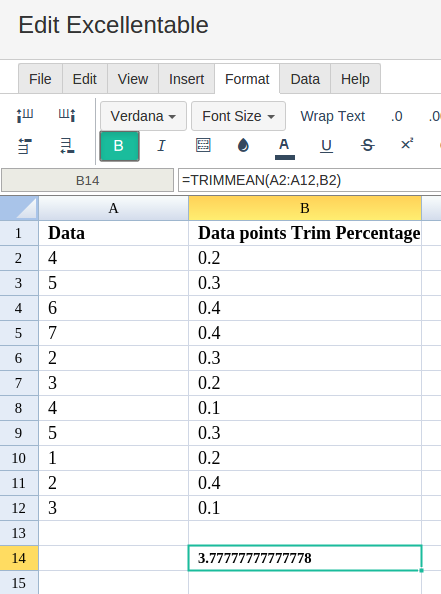Apply superscript formatting
The height and width of the screenshot is (594, 441).
[x=407, y=144]
